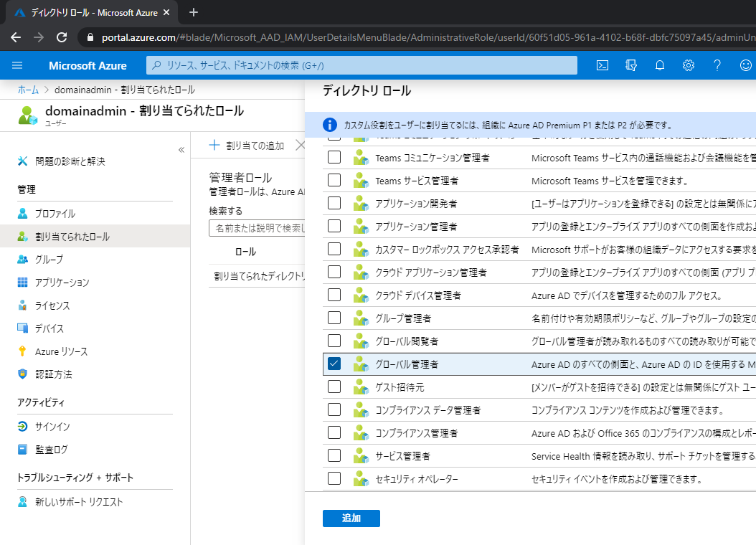Image resolution: width=756 pixels, height=545 pixels.
Task: Open the feedback smiley icon
Action: click(x=745, y=65)
